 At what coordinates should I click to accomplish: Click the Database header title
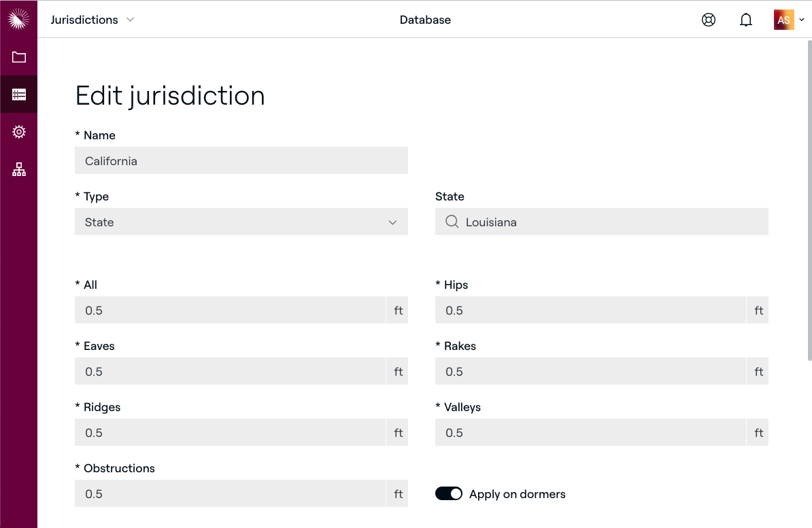pos(425,20)
